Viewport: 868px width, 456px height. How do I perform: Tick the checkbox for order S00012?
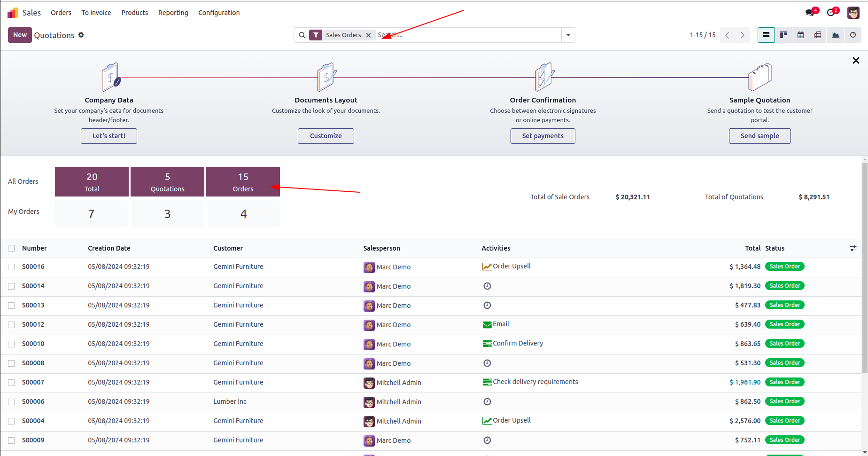[11, 325]
